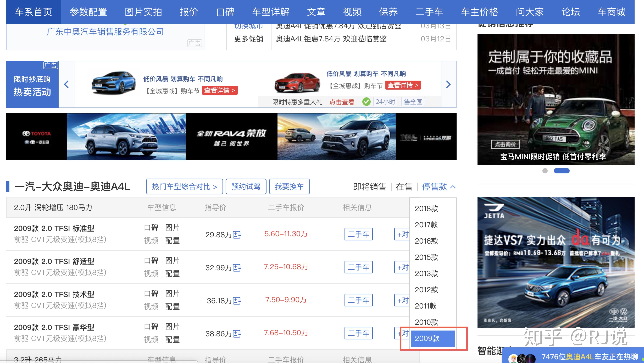
Task: Select the active blue carousel indicator
Action: (562, 171)
